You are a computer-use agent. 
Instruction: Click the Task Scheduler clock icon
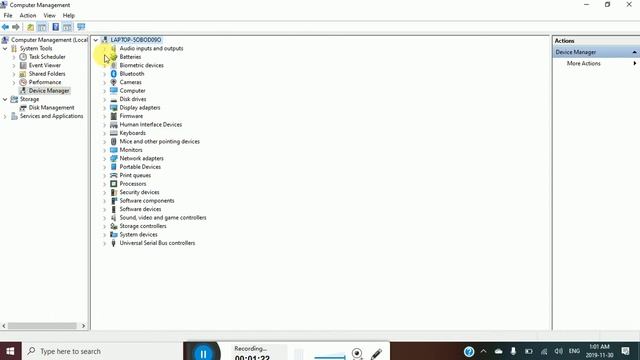pos(23,57)
